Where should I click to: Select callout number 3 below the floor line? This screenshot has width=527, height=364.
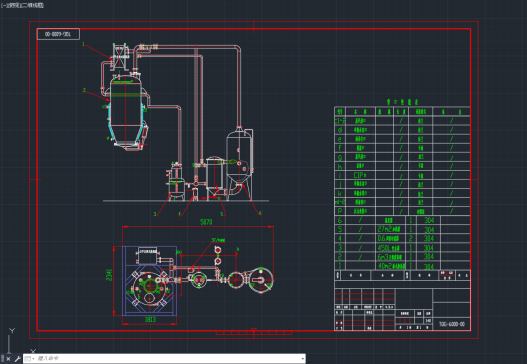[155, 214]
